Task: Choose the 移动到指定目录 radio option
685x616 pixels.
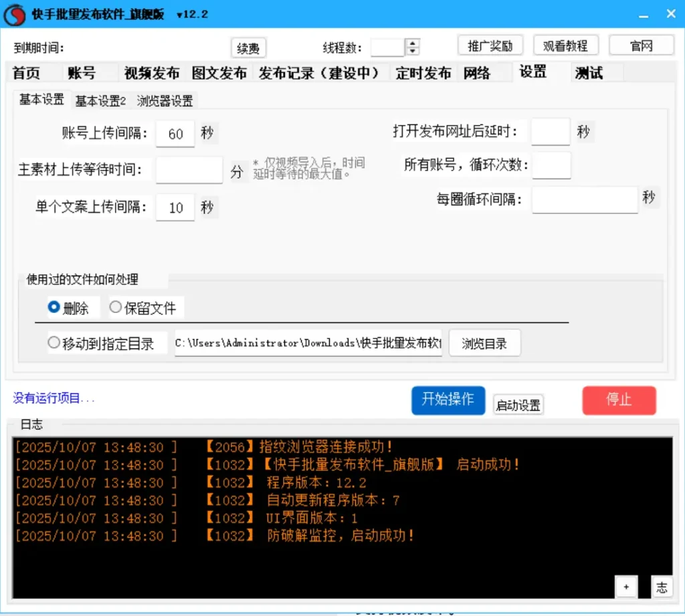Action: [x=54, y=342]
